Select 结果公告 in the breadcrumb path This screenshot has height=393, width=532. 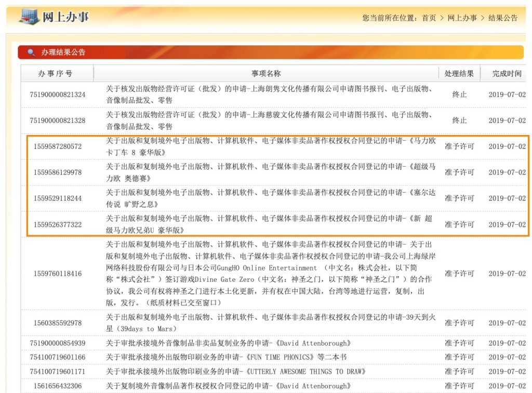click(502, 18)
